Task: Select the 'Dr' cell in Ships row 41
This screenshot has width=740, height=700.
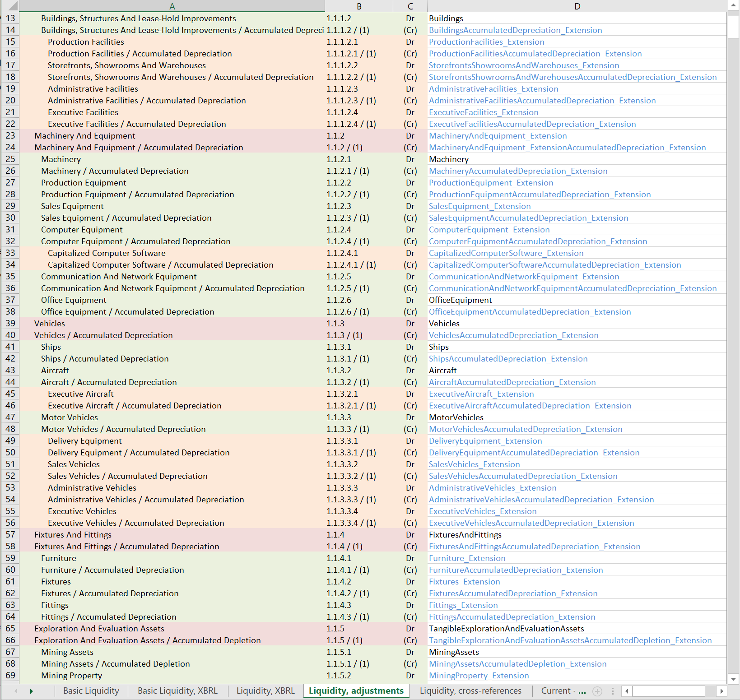Action: [x=410, y=347]
